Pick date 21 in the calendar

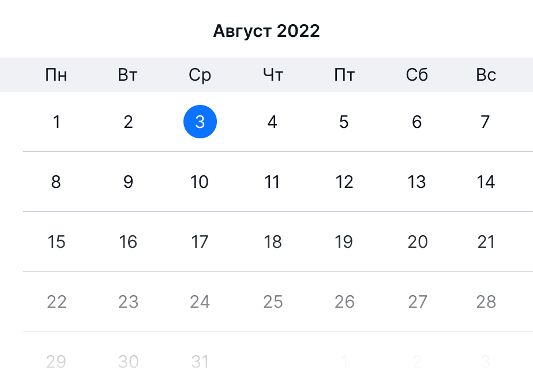pyautogui.click(x=486, y=242)
